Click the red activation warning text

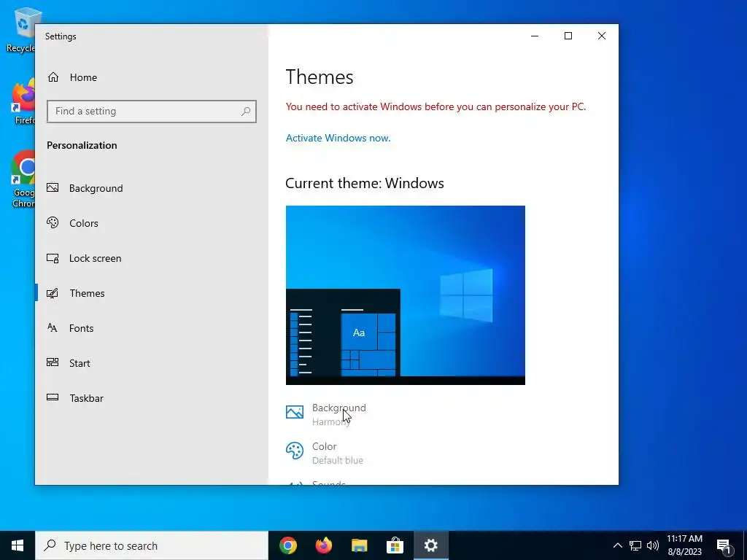436,106
